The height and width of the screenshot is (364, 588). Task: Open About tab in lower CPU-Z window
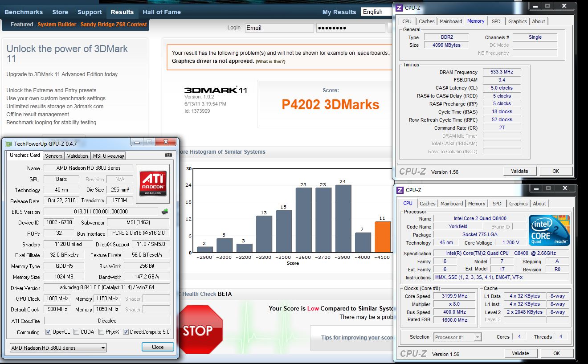point(539,204)
